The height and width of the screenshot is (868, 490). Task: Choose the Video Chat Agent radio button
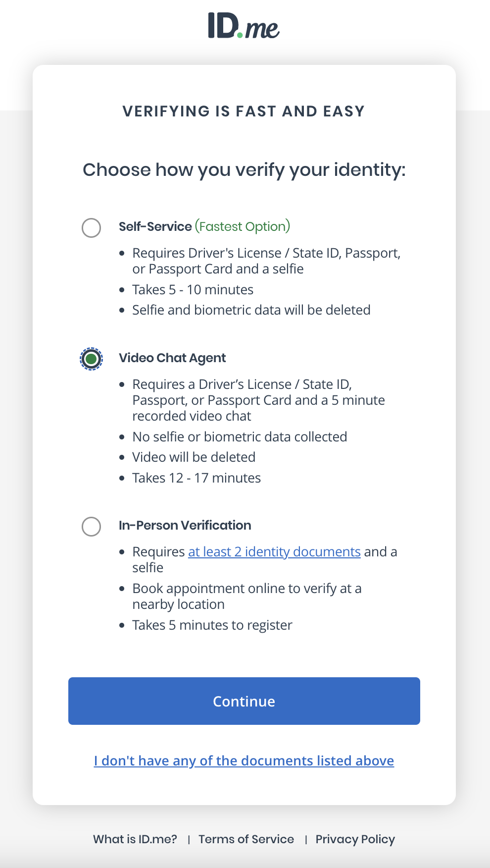(91, 359)
